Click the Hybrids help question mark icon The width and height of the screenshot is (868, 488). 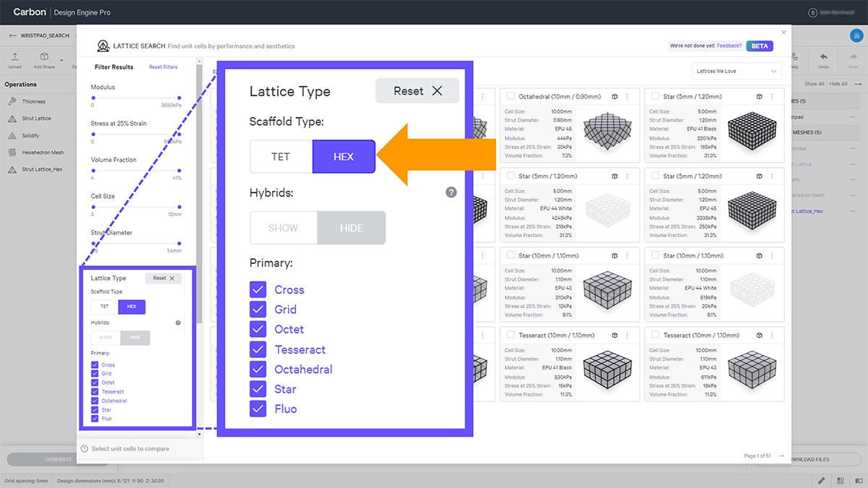pos(451,192)
